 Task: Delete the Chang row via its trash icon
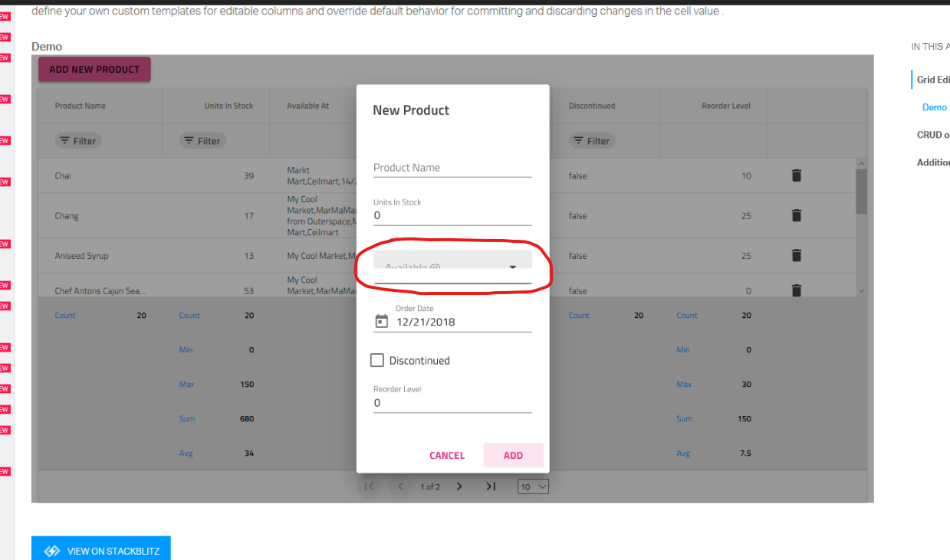coord(796,215)
